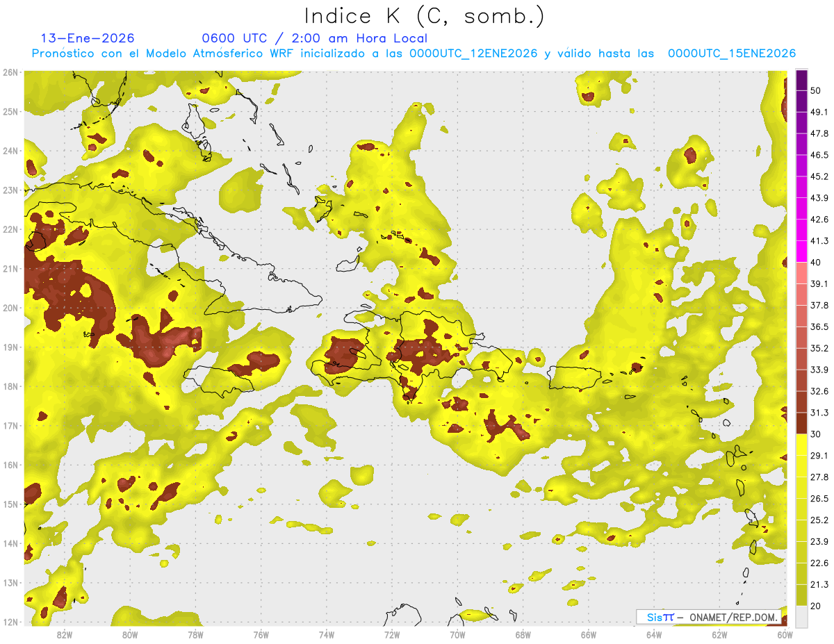Click the colorbar value 45.2

pyautogui.click(x=819, y=176)
